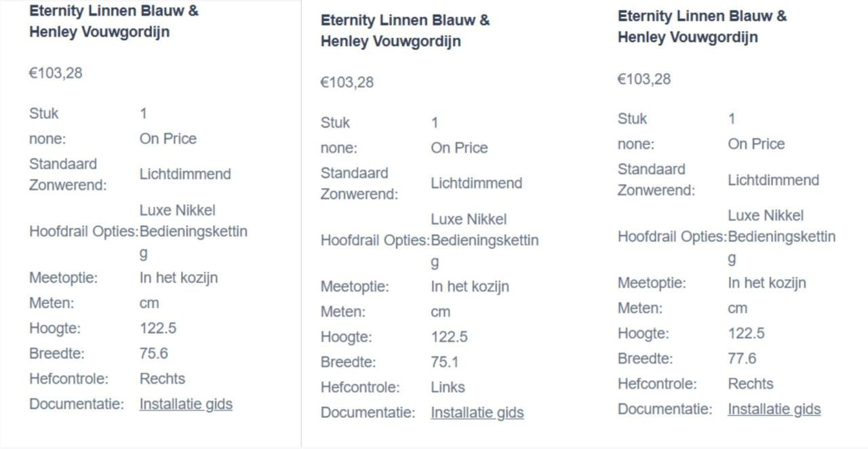Click the €103,28 price of the second product
Screen dimensions: 868x449
click(347, 83)
